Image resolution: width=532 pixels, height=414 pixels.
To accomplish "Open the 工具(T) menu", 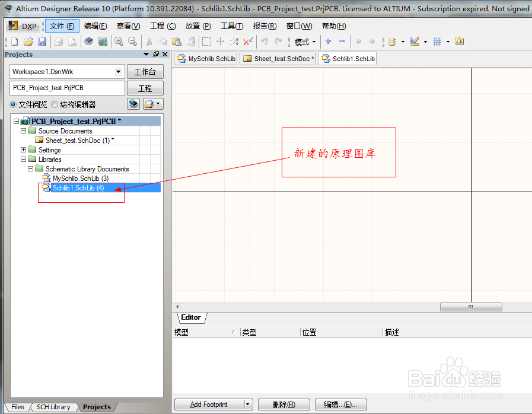I will pyautogui.click(x=232, y=26).
